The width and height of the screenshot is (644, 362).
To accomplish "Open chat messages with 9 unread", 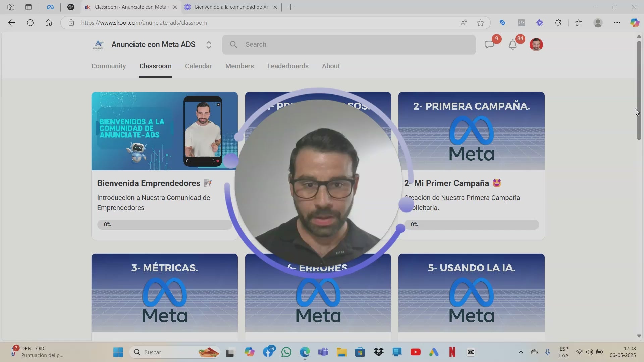I will [489, 45].
